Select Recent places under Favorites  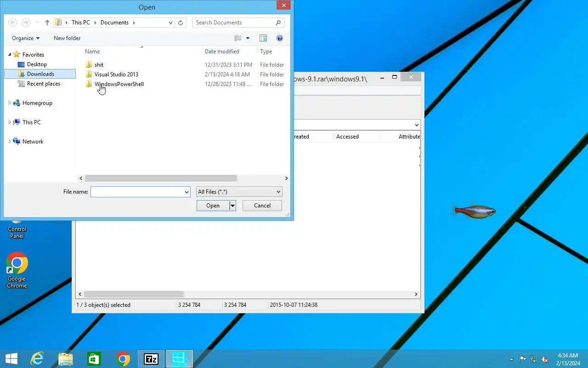[x=44, y=84]
